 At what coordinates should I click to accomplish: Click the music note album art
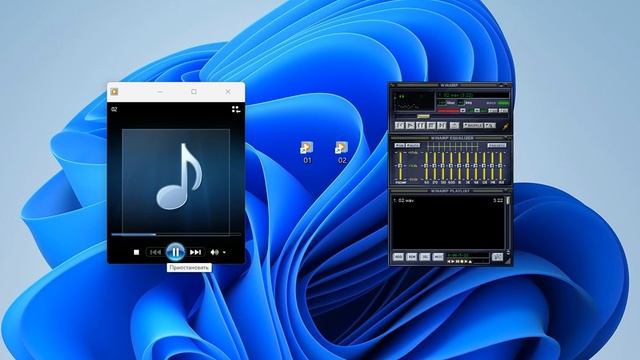click(x=176, y=181)
